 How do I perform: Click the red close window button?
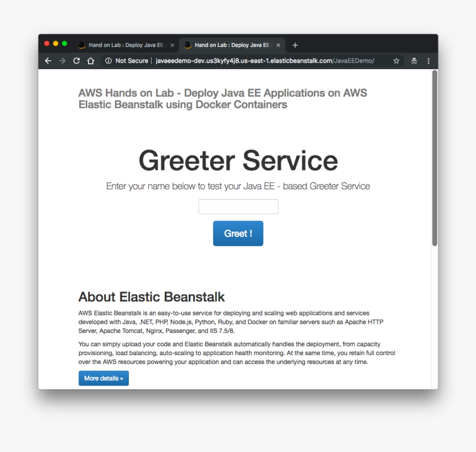[46, 43]
